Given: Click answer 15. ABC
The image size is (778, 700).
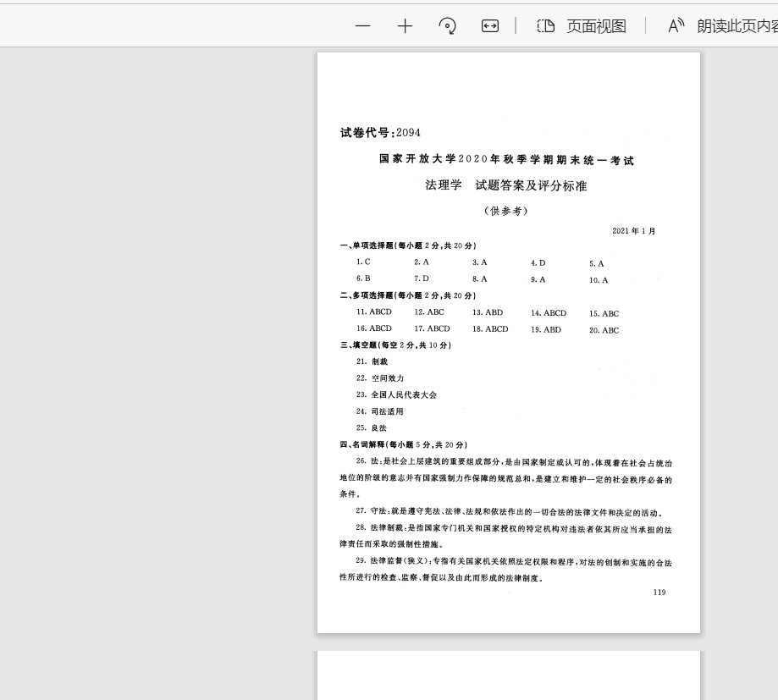Looking at the screenshot, I should pyautogui.click(x=604, y=313).
